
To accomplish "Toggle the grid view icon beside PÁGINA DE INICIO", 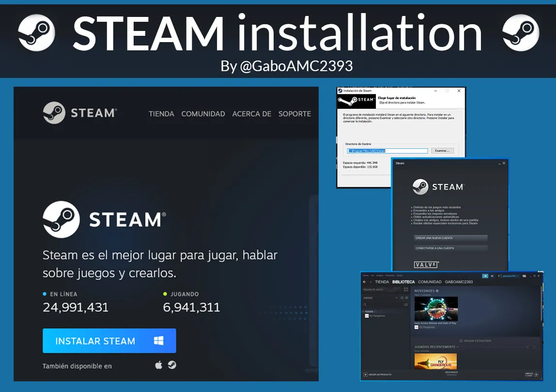I will coord(406,289).
